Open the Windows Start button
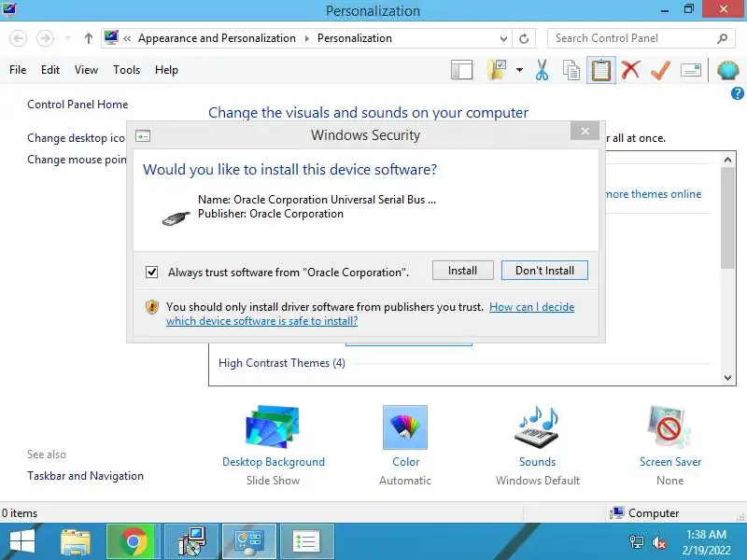The width and height of the screenshot is (747, 560). pyautogui.click(x=21, y=541)
